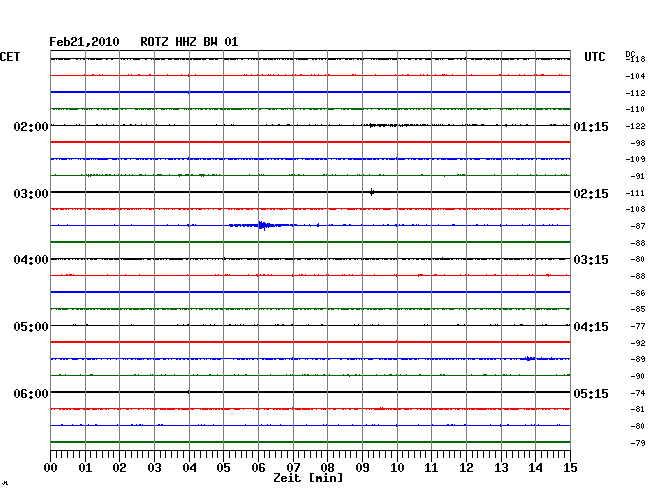
Task: Select the DC offset value -108
Action: point(635,209)
